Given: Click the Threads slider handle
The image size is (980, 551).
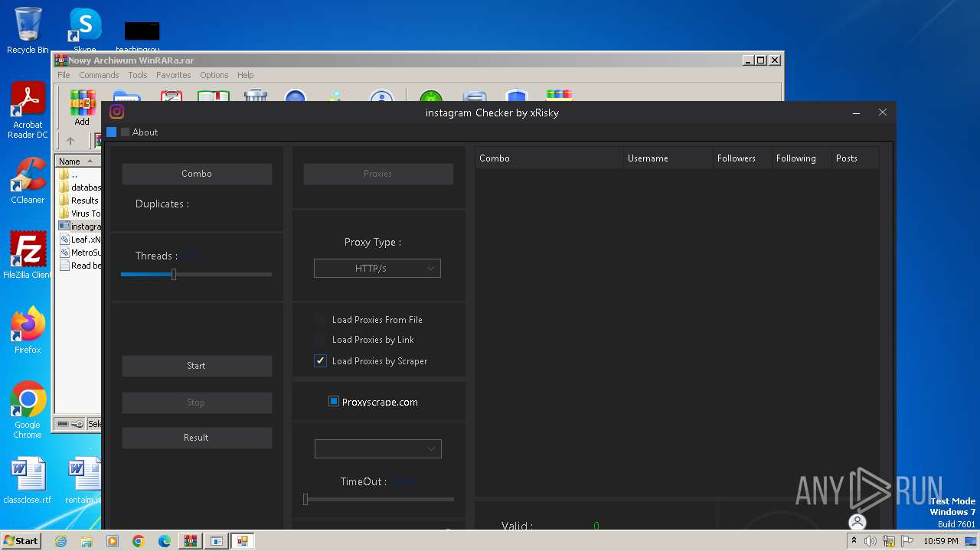Looking at the screenshot, I should click(174, 274).
